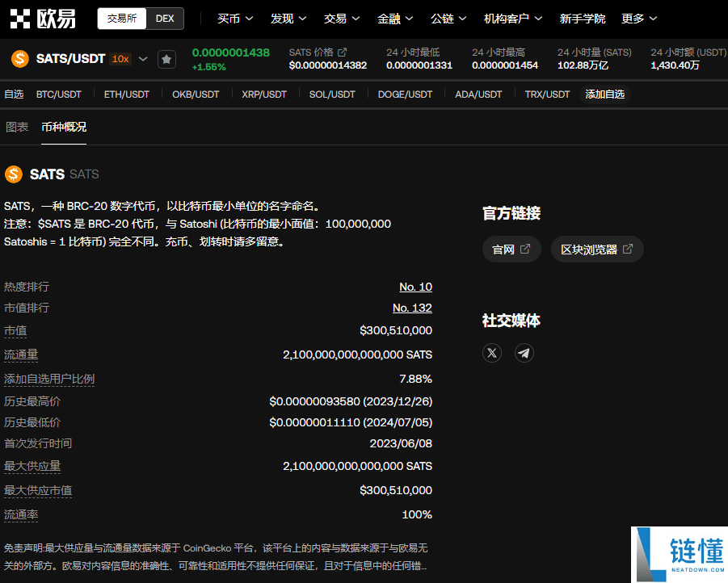The image size is (728, 583).
Task: Switch to the OKB/USDT pair
Action: (x=196, y=94)
